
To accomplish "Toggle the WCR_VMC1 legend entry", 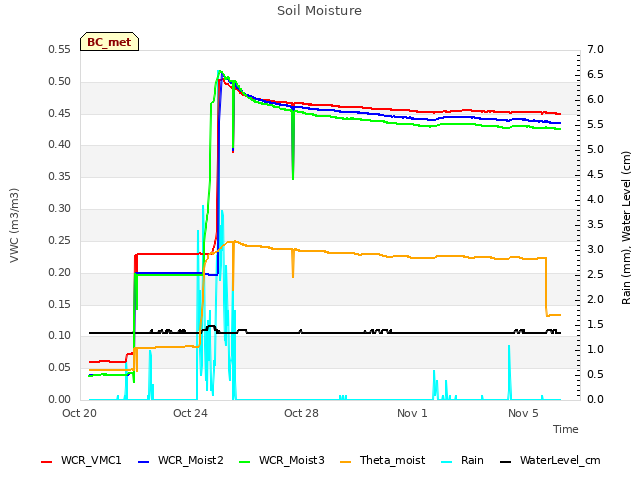I will pos(81,460).
